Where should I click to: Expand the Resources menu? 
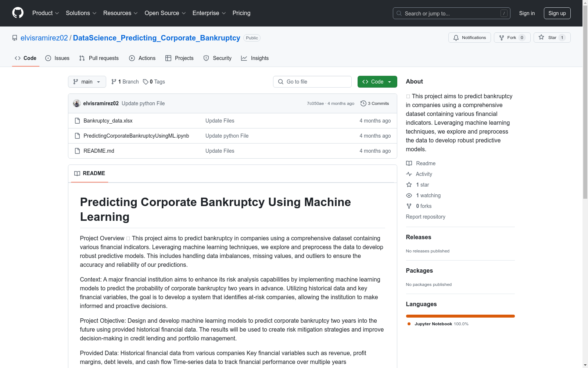point(121,13)
